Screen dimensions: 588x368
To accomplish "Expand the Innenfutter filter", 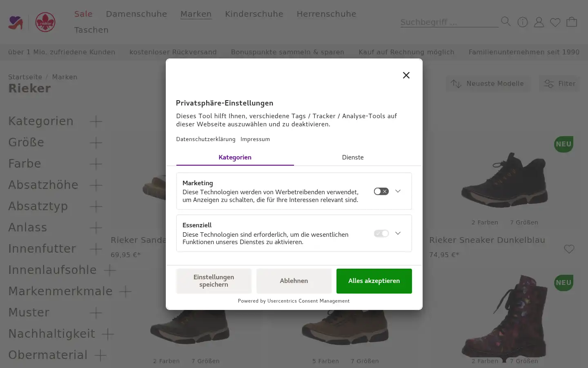I will [96, 249].
